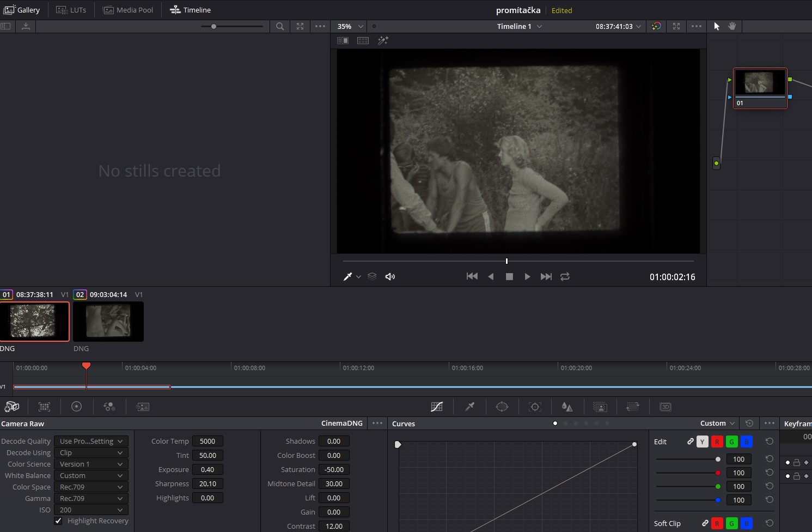Viewport: 812px width, 532px height.
Task: Open the Tracker palette icon
Action: [x=535, y=407]
